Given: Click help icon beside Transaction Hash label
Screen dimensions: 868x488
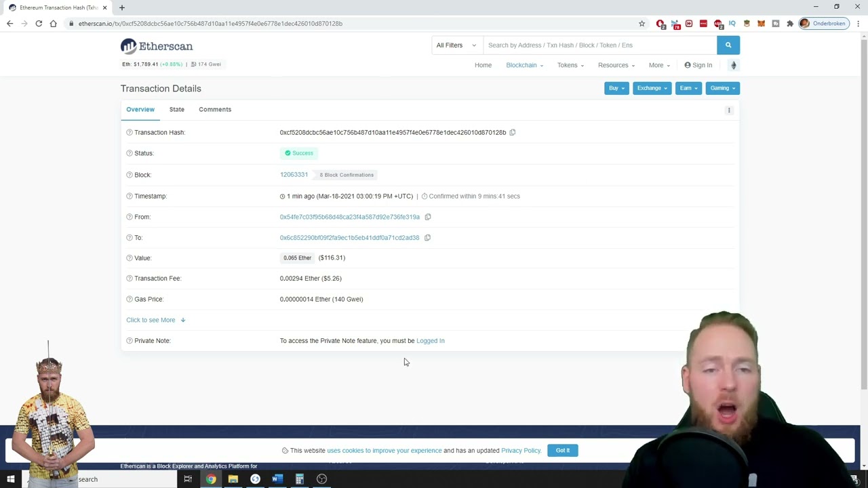Looking at the screenshot, I should tap(129, 132).
